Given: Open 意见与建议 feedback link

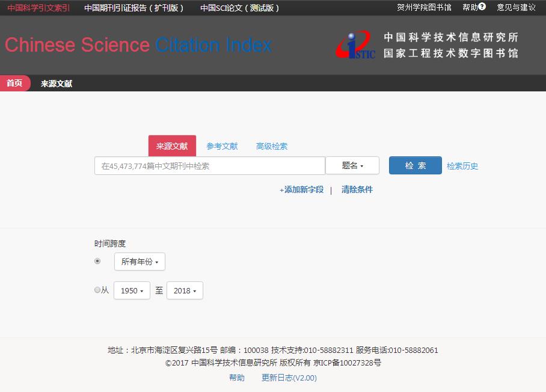Looking at the screenshot, I should (x=517, y=7).
